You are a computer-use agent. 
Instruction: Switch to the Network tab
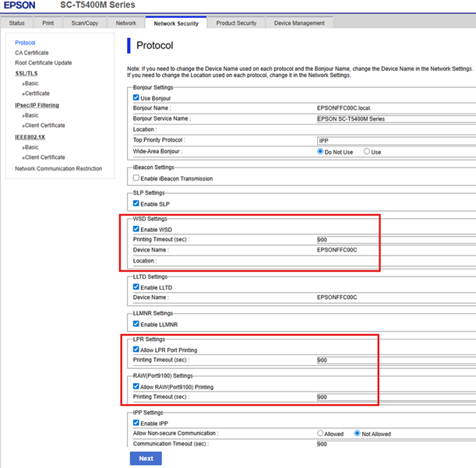(x=126, y=23)
